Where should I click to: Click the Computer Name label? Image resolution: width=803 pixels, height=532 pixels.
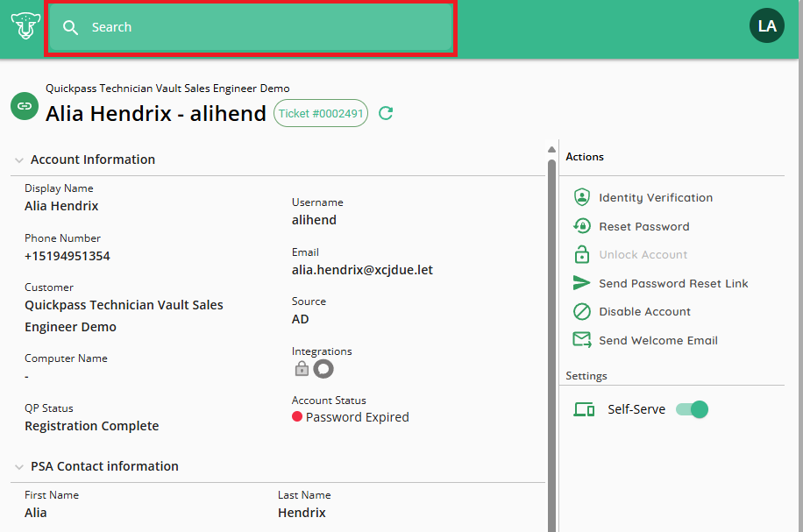tap(66, 358)
